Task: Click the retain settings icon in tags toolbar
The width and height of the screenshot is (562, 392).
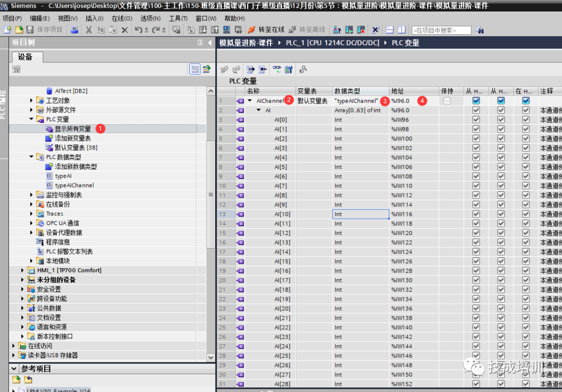Action: [x=288, y=70]
